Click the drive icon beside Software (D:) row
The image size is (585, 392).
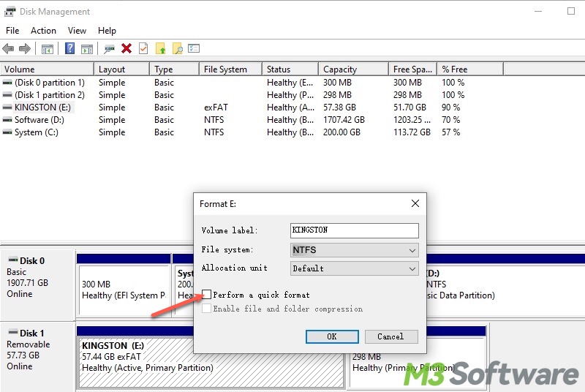coord(7,120)
